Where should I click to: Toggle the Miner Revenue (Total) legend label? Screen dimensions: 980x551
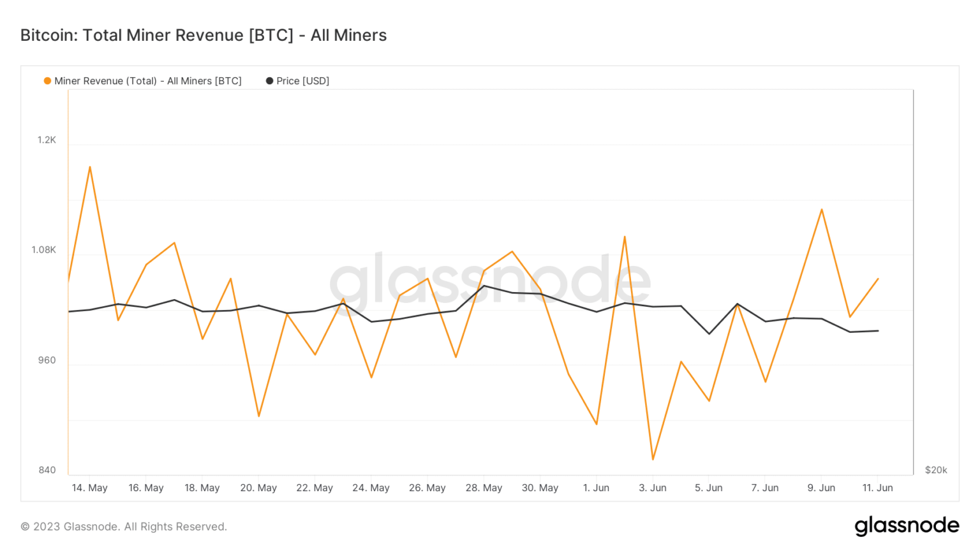(147, 81)
